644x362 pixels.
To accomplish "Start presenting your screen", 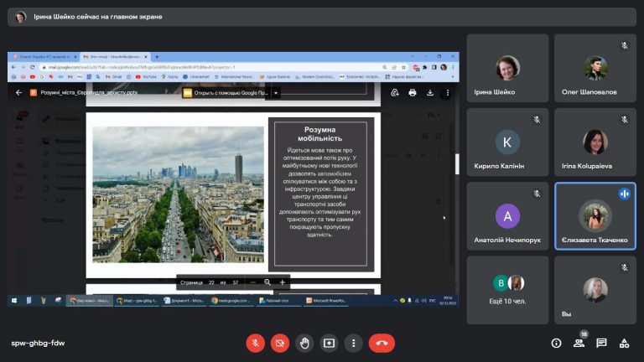I will tap(329, 343).
